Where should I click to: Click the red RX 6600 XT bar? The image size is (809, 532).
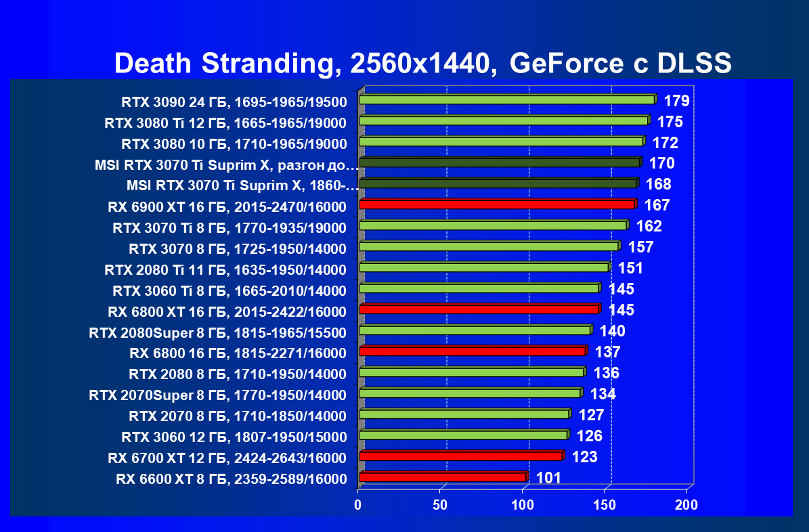coord(444,476)
